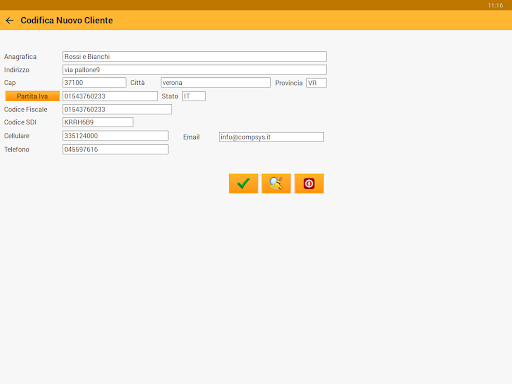Screen dimensions: 512x384
Task: Click the Telefono number field
Action: [x=115, y=149]
